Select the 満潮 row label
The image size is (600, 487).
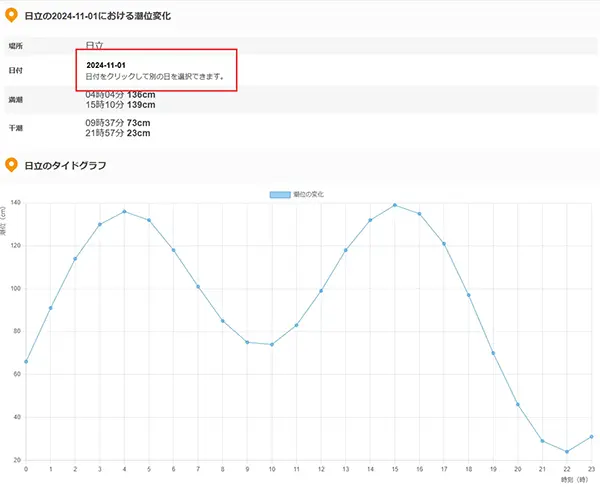(x=15, y=101)
